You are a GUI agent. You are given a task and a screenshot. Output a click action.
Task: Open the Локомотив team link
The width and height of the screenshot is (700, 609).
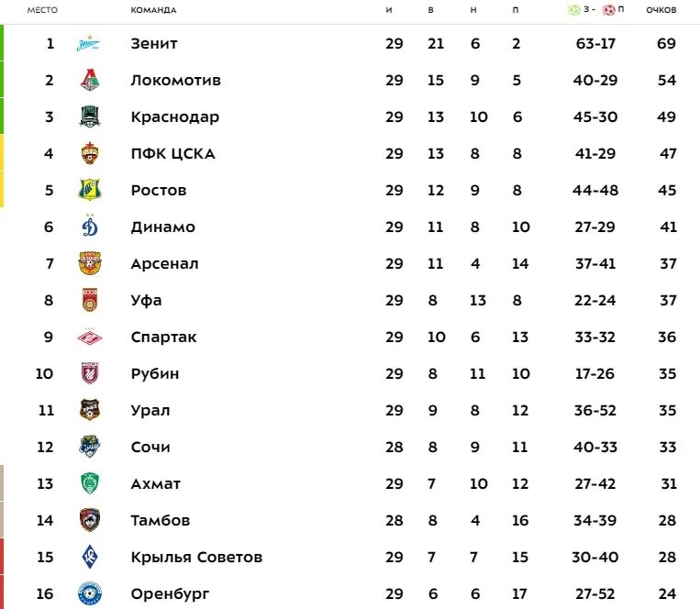176,81
